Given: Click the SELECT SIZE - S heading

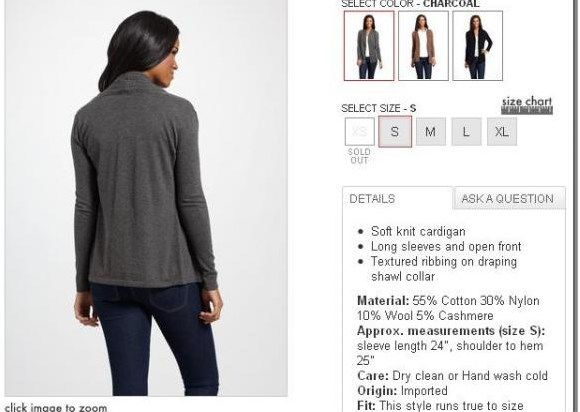Looking at the screenshot, I should pos(378,108).
